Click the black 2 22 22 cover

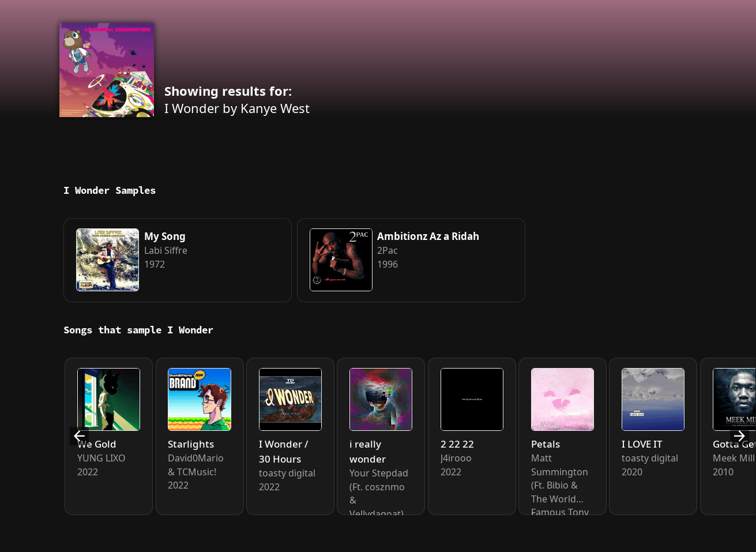pyautogui.click(x=472, y=399)
